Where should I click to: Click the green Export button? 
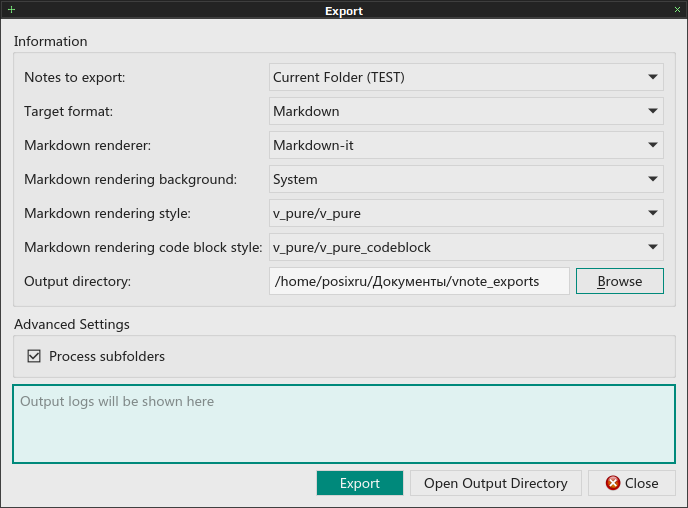click(360, 483)
